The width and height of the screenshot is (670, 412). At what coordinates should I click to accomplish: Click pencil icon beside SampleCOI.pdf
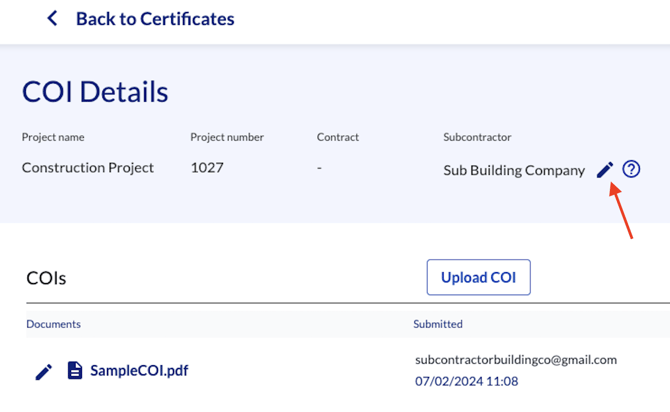point(44,371)
